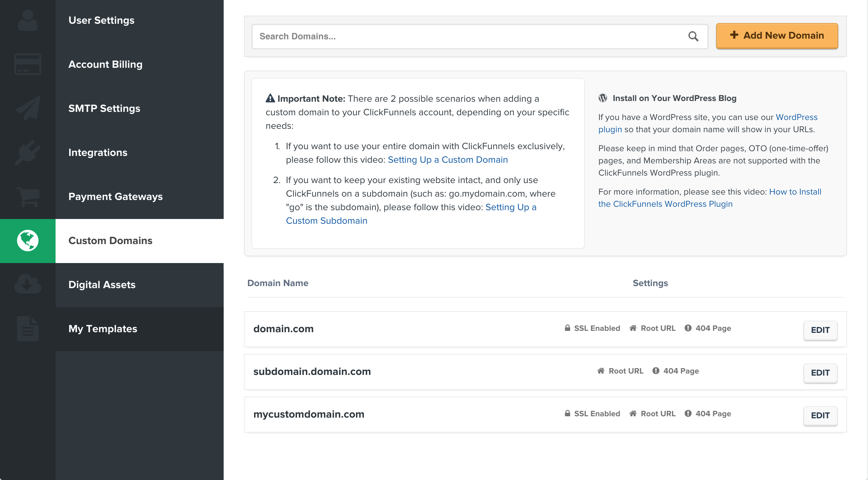Image resolution: width=868 pixels, height=480 pixels.
Task: Click SSL Enabled on domain.com row
Action: pos(592,328)
